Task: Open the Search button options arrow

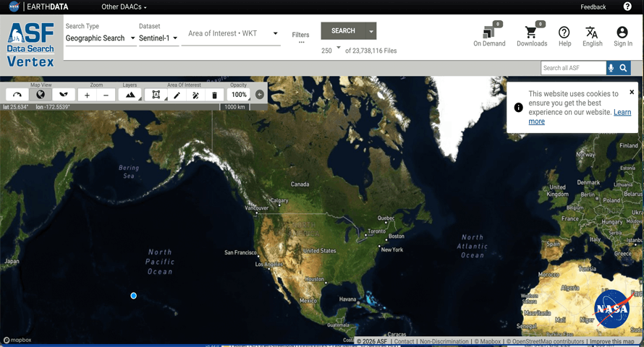Action: click(x=371, y=31)
